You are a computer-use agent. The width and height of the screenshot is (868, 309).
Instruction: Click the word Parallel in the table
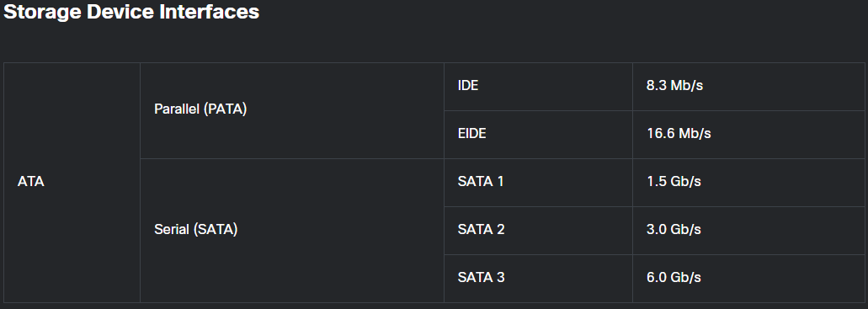pyautogui.click(x=177, y=109)
